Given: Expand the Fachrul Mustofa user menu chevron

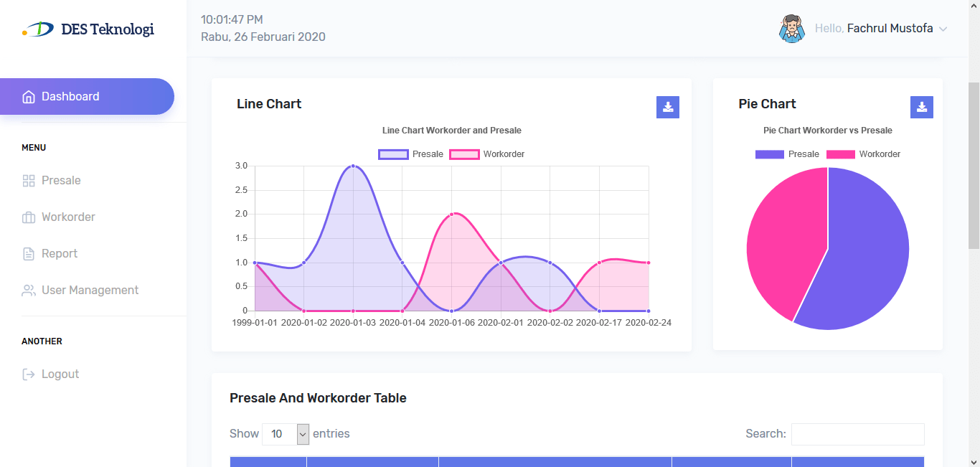Looking at the screenshot, I should (943, 29).
